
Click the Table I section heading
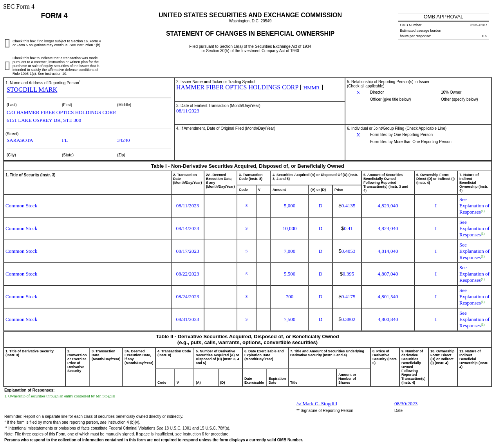(247, 166)
